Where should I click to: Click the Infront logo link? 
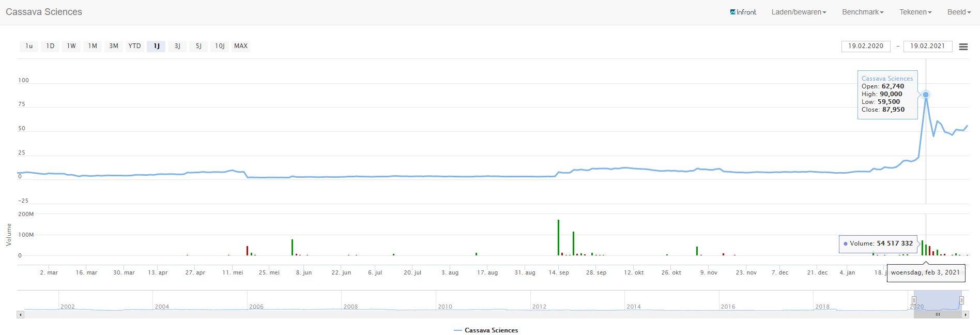point(743,12)
